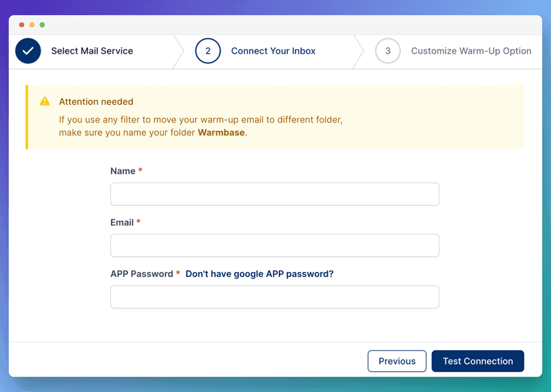The image size is (551, 392).
Task: Focus the Name input field
Action: (x=275, y=194)
